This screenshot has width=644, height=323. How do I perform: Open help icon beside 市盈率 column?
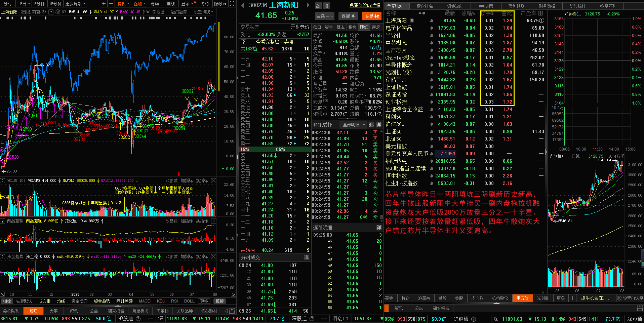540,13
